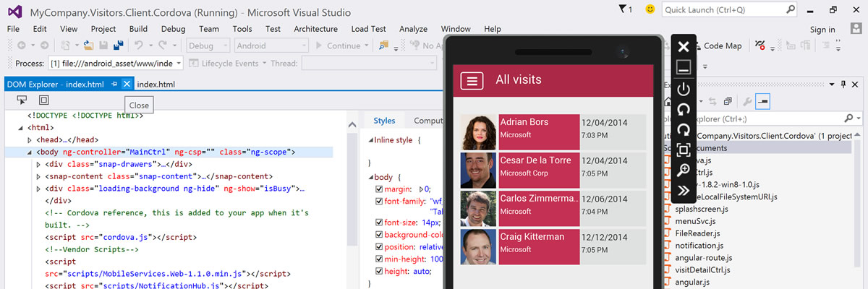Click the Open File folder icon
The width and height of the screenshot is (868, 289).
click(x=89, y=46)
